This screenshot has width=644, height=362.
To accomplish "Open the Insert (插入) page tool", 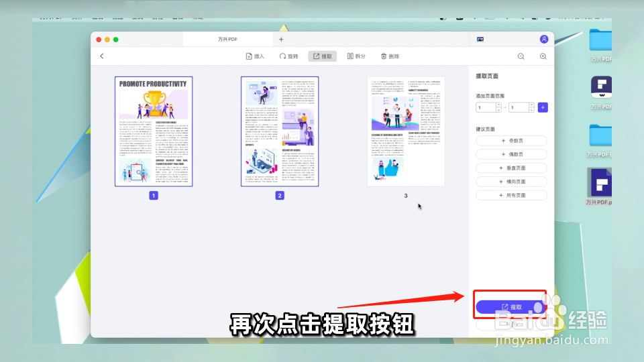I will coord(255,56).
